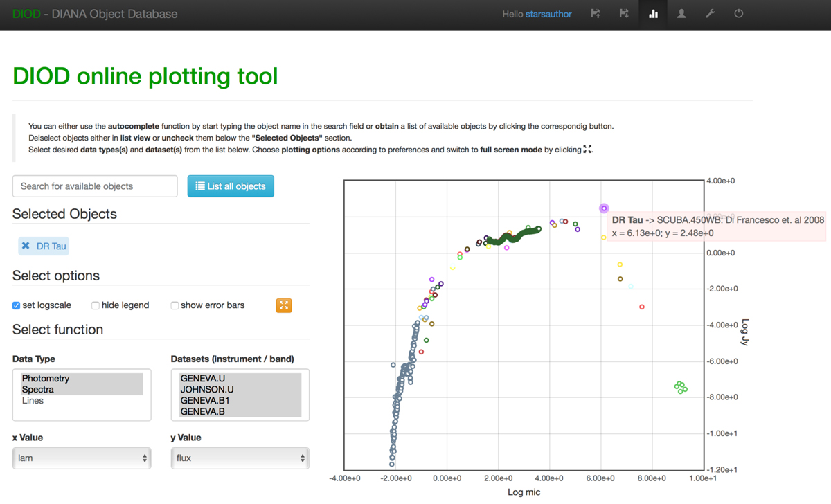Open the y Value flux dropdown
Image resolution: width=831 pixels, height=504 pixels.
(240, 458)
